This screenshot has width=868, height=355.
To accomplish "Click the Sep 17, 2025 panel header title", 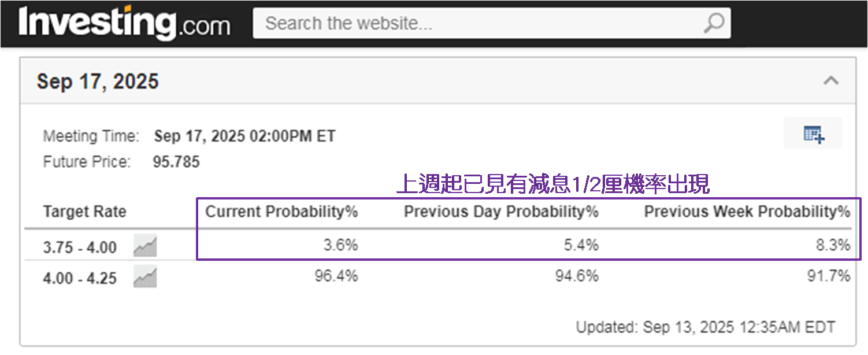I will (98, 82).
